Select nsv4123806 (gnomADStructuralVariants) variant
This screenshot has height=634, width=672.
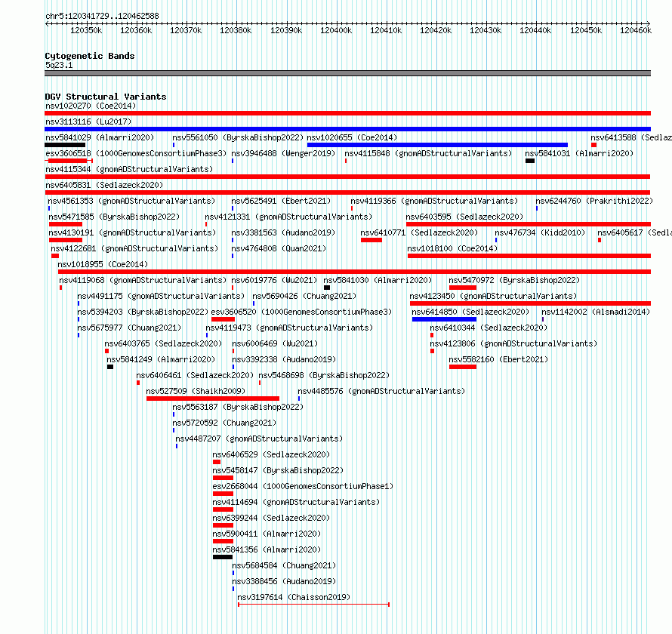[513, 343]
